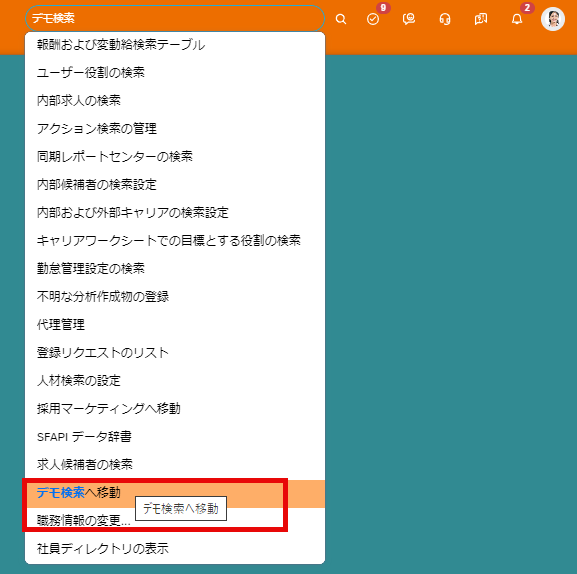Image resolution: width=577 pixels, height=574 pixels.
Task: Open SFAPI データ辞書 suggestion
Action: 175,437
